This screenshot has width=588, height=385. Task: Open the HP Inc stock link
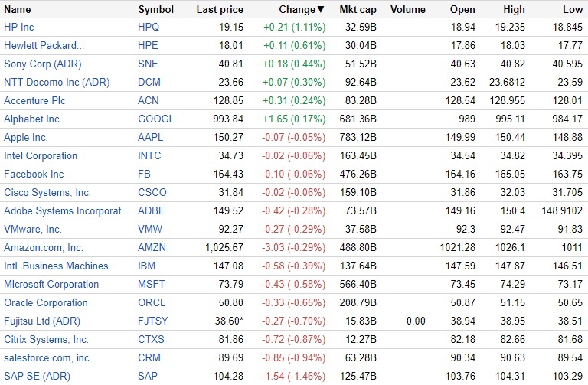[19, 28]
